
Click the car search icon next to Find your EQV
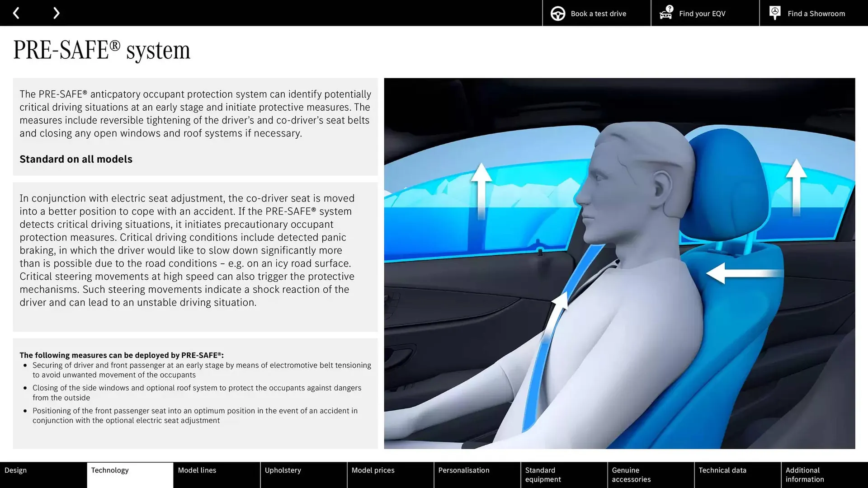pos(665,14)
